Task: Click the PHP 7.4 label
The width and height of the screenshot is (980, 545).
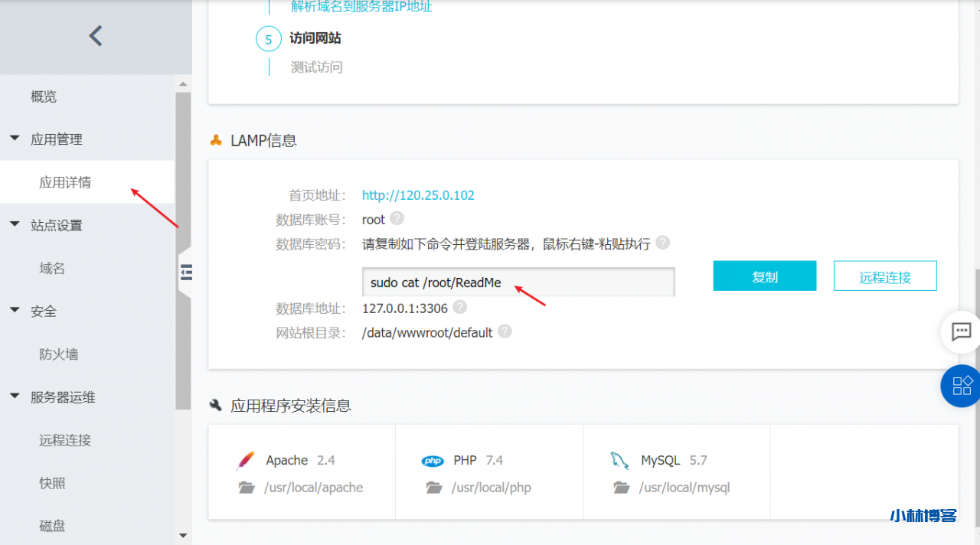Action: (479, 460)
